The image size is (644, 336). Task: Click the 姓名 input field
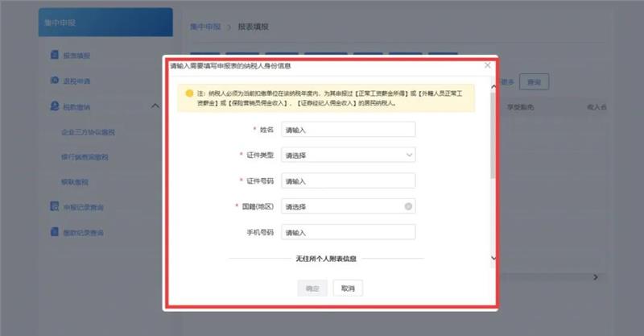coord(348,130)
